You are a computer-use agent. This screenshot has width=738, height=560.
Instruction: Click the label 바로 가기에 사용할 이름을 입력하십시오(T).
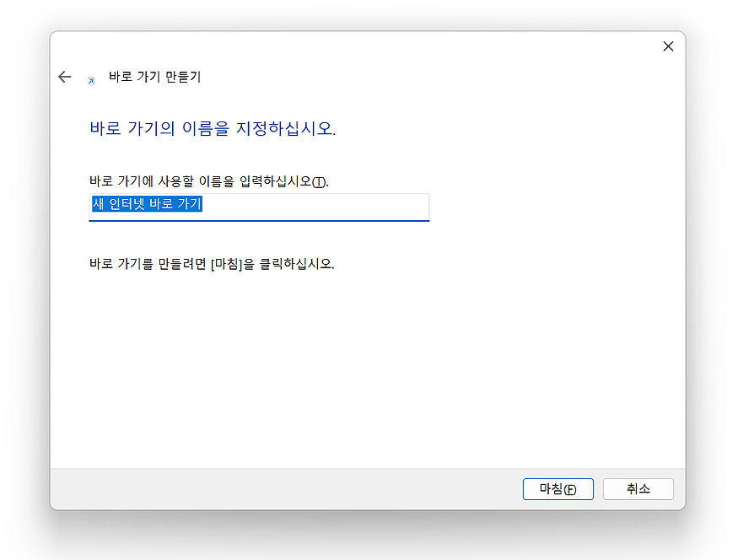209,181
